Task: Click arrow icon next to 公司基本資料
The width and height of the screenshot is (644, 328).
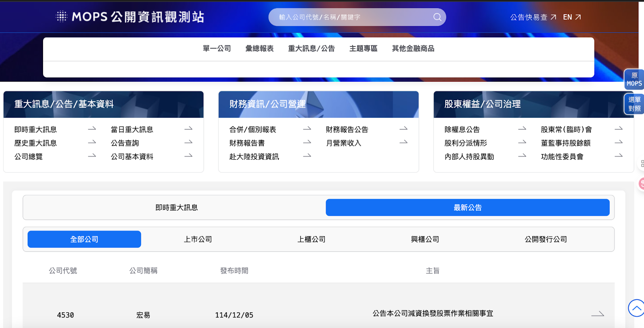Action: pos(188,156)
